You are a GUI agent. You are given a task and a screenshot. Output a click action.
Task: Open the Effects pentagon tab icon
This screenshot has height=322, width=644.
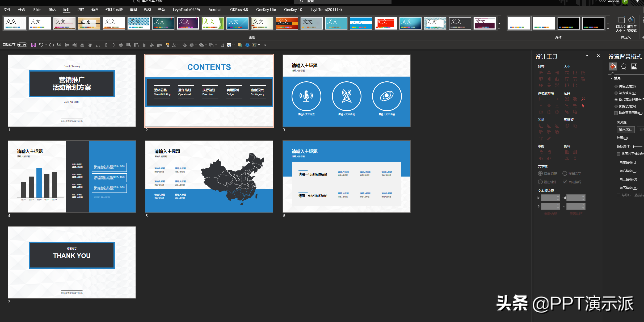click(x=623, y=66)
